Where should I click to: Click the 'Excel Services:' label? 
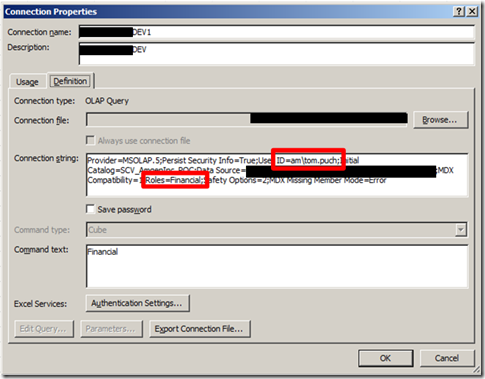tap(40, 304)
